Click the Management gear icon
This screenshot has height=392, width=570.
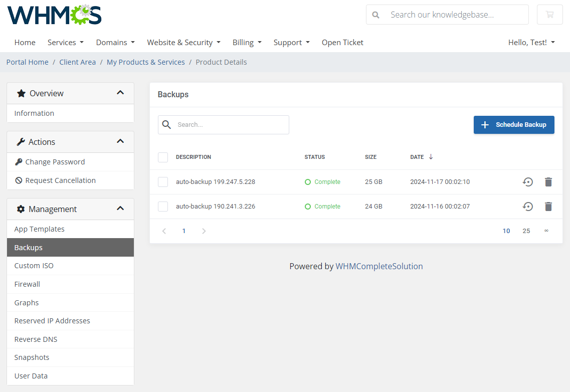(x=21, y=209)
